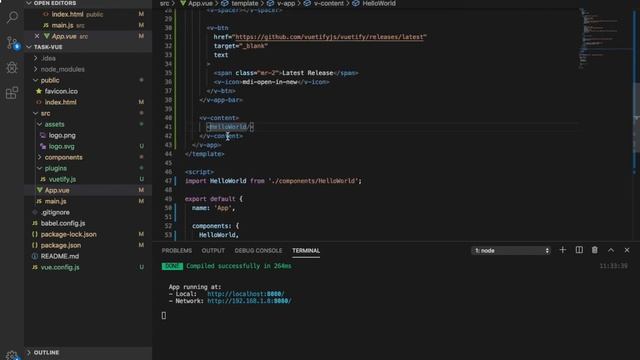Click the code minimap overview
This screenshot has height=360, width=640.
click(x=605, y=39)
